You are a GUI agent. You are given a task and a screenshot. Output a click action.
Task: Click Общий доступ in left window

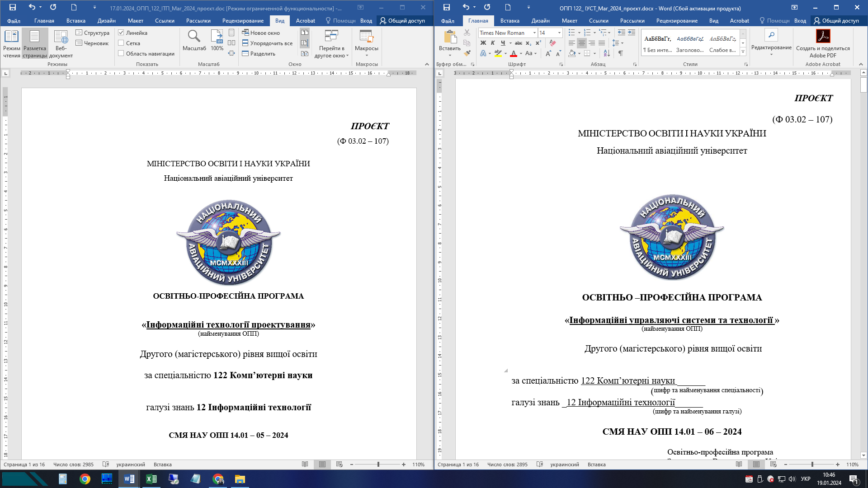402,21
